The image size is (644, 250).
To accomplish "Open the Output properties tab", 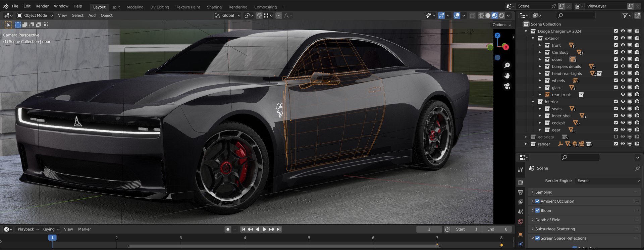I will (520, 192).
